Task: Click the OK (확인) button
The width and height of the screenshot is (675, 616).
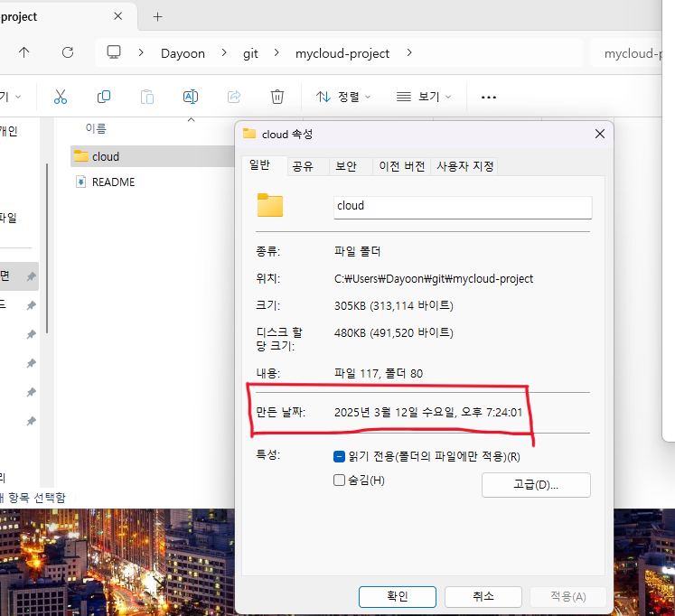Action: click(398, 596)
